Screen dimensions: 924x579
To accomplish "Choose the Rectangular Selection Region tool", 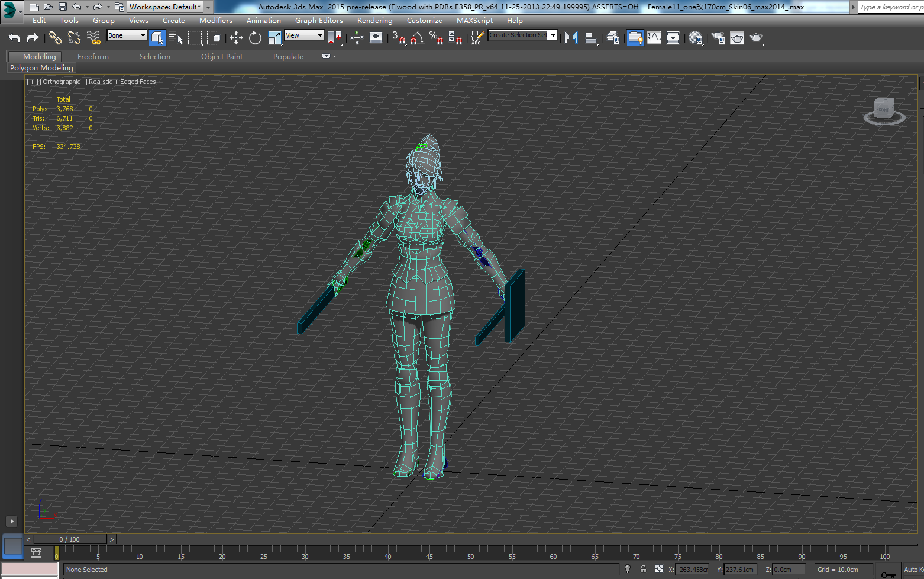I will pyautogui.click(x=195, y=38).
